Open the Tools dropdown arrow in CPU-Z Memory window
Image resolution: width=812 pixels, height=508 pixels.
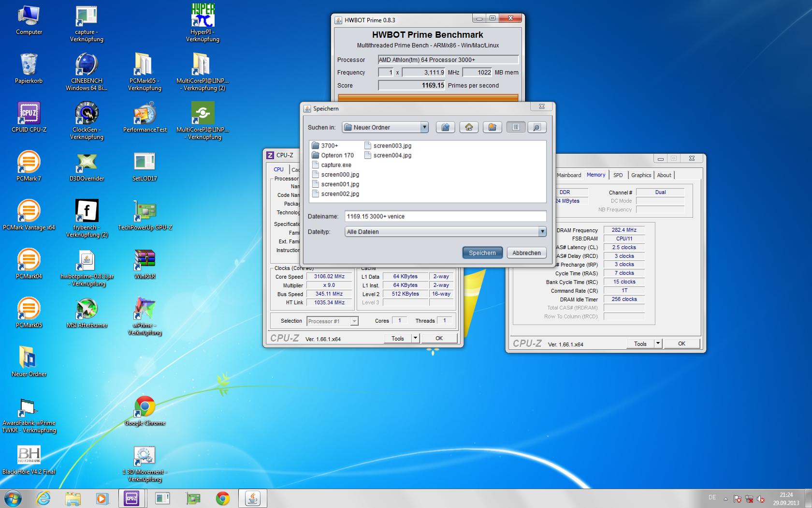pos(658,344)
